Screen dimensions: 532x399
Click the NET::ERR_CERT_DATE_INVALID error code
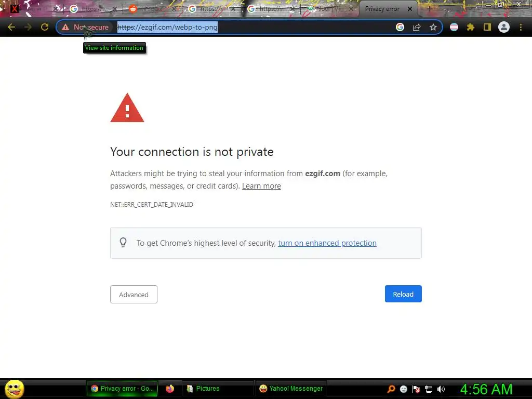[152, 205]
